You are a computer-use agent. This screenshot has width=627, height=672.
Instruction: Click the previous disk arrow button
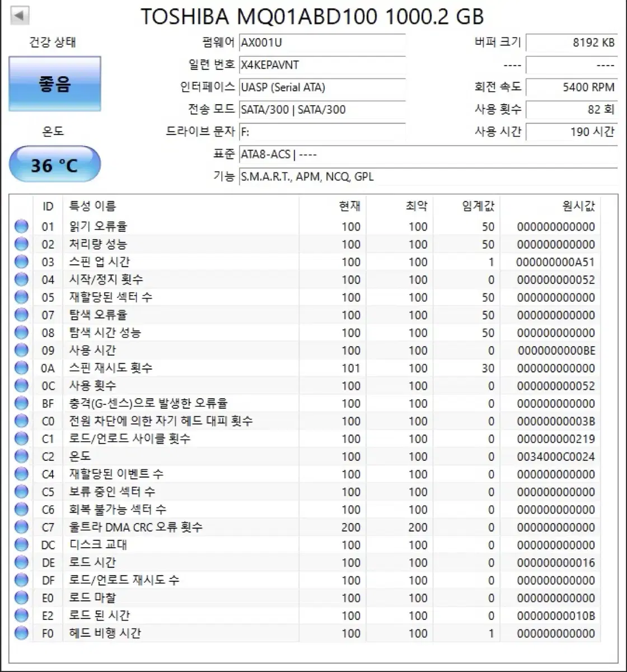click(20, 15)
